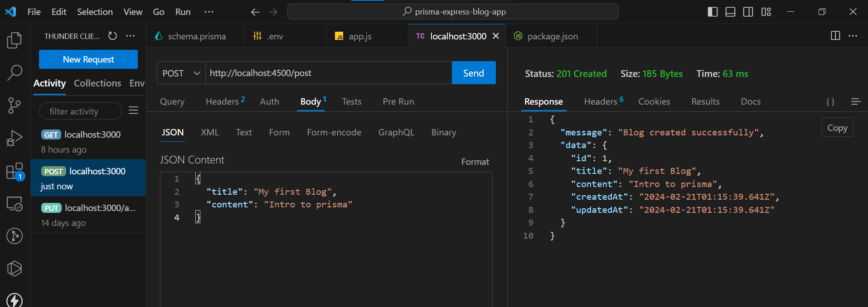Split the editor to the right
The height and width of the screenshot is (307, 868).
click(x=835, y=36)
